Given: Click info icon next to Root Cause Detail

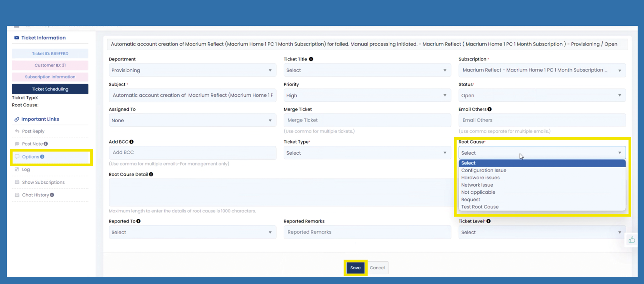Looking at the screenshot, I should pos(151,175).
